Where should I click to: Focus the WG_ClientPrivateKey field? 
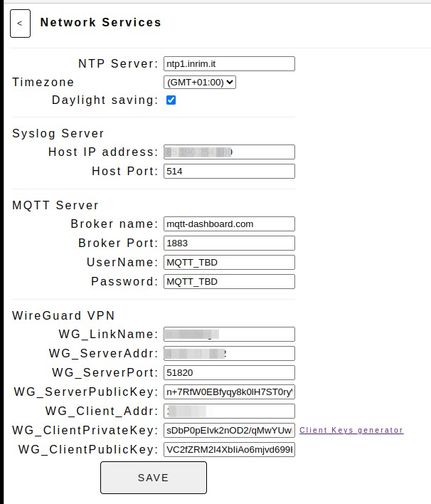(x=229, y=431)
